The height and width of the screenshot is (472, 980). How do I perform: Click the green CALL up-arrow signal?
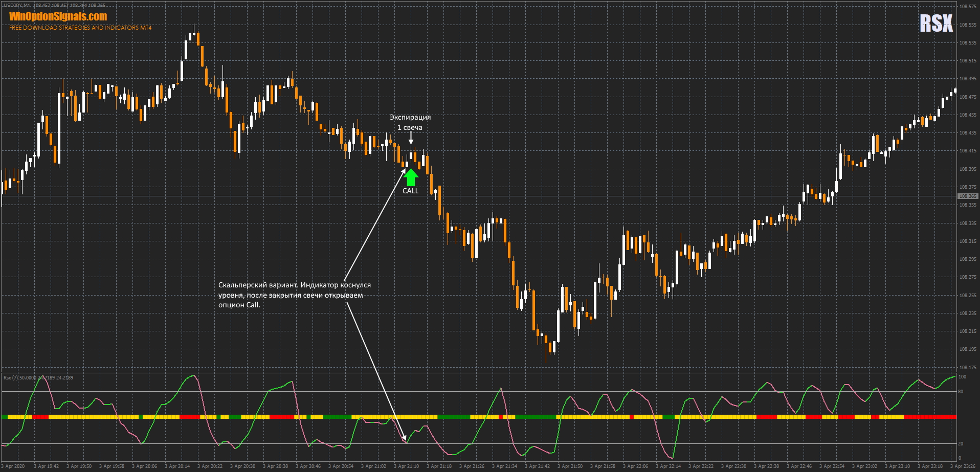(x=411, y=177)
